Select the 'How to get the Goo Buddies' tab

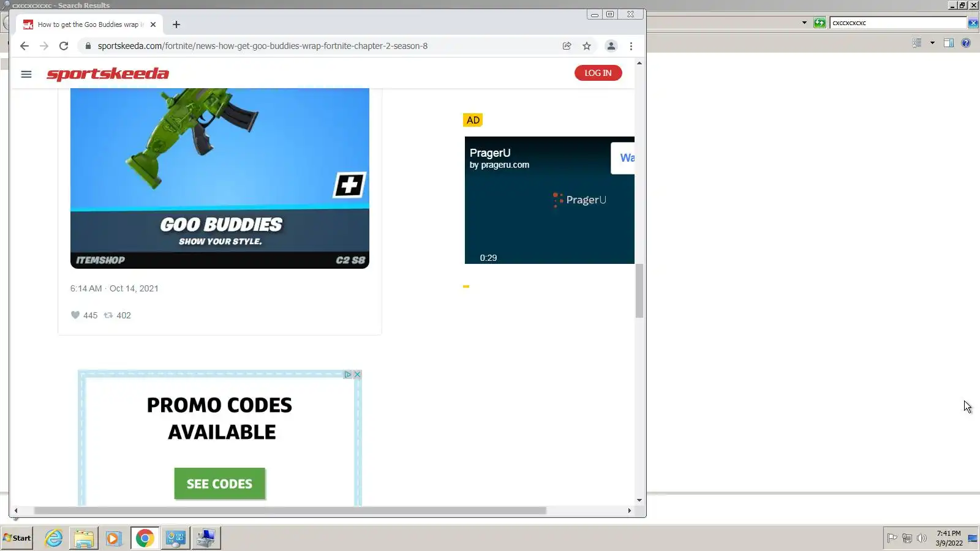(x=89, y=24)
